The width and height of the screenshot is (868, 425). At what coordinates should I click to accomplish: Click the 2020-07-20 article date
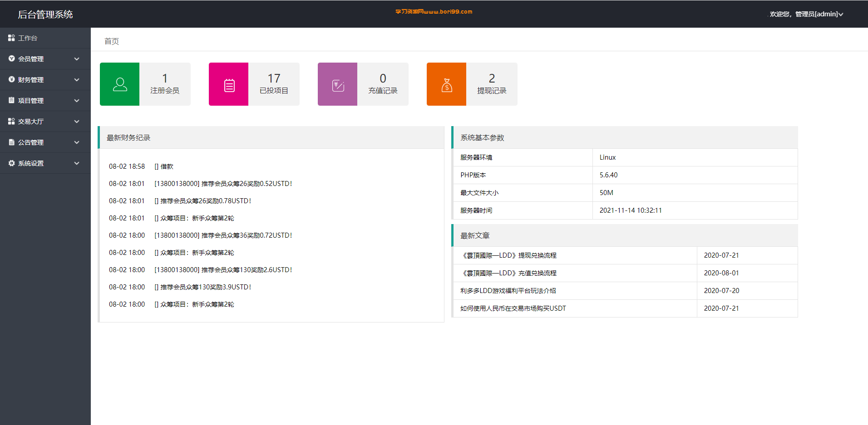pyautogui.click(x=721, y=291)
